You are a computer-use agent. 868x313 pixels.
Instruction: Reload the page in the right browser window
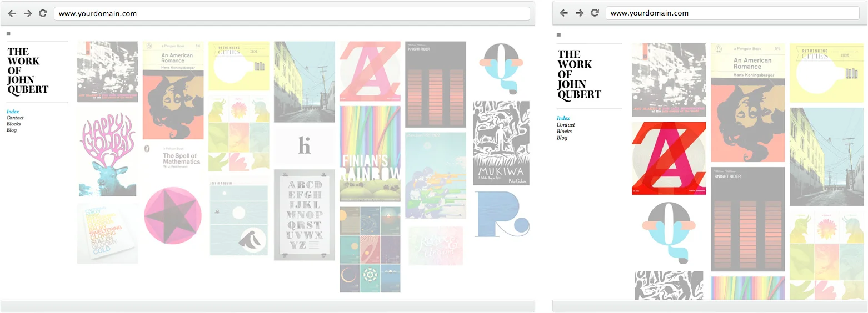[x=595, y=13]
